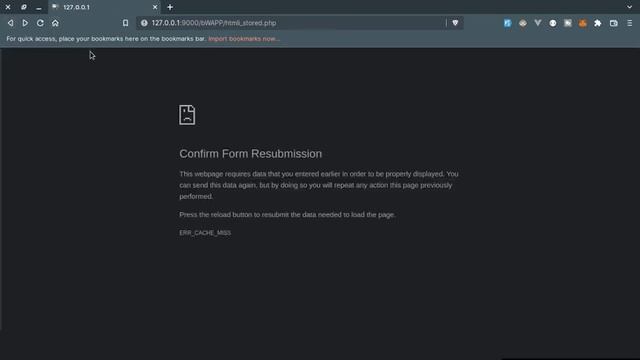View site information icon in address bar

tap(144, 23)
